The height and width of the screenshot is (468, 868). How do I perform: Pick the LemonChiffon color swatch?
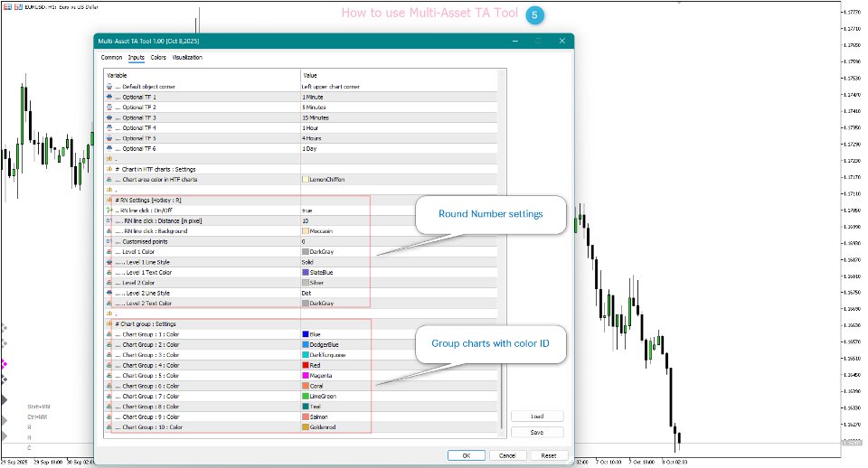pos(306,180)
